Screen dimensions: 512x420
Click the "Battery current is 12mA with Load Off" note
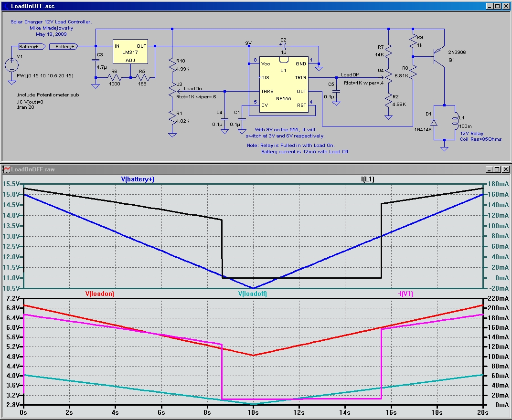pyautogui.click(x=305, y=151)
